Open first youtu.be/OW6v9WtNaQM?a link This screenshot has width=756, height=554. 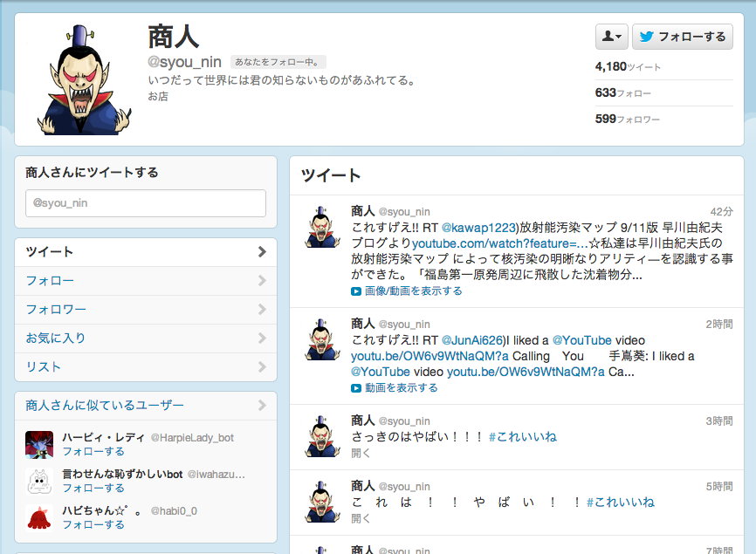click(430, 357)
